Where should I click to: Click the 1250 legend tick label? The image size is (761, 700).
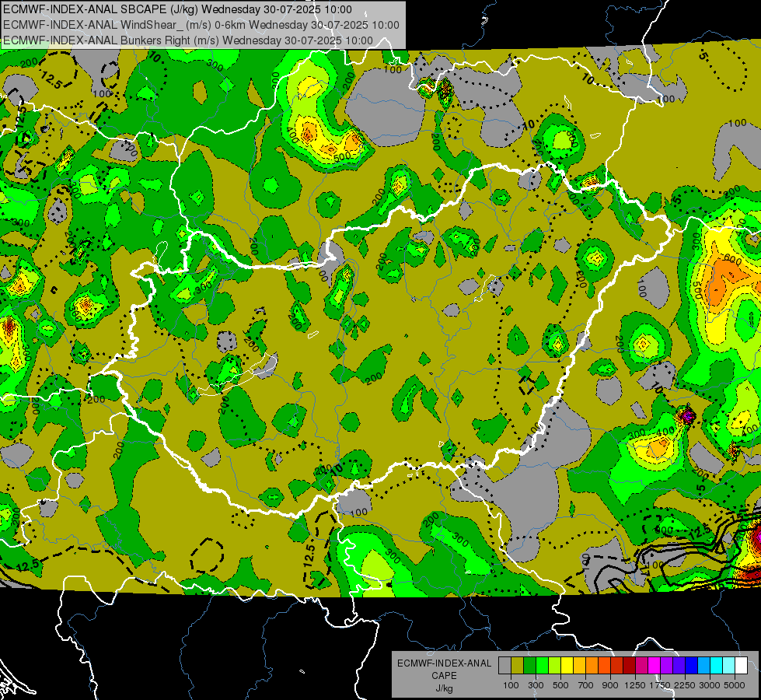(635, 685)
